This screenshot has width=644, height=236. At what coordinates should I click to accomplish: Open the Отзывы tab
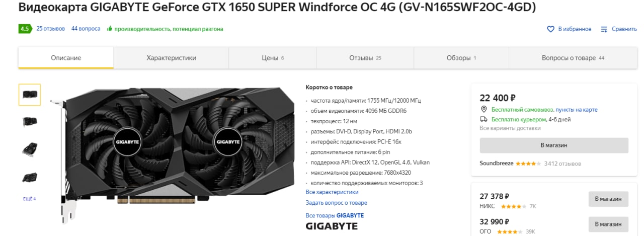pos(365,58)
